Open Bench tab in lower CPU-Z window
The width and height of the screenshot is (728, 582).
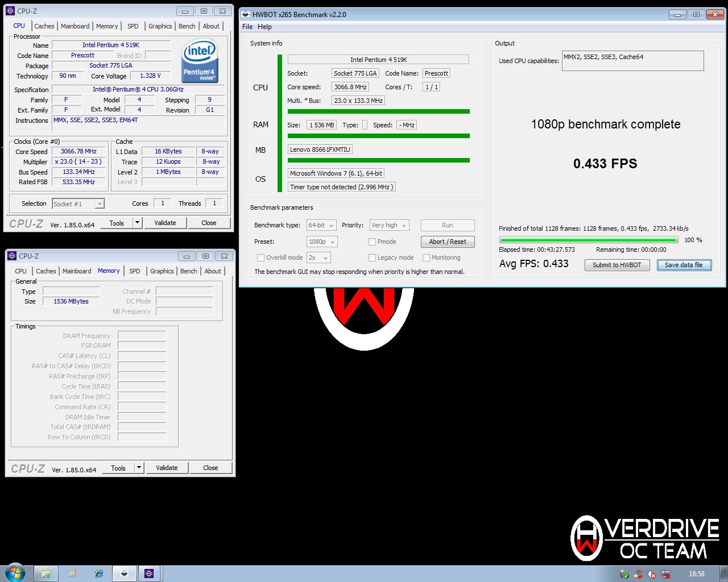click(189, 271)
